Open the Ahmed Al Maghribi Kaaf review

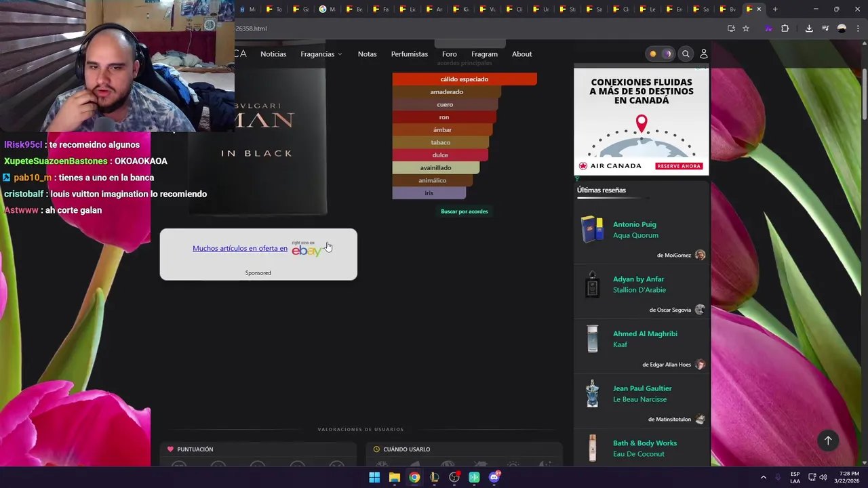pyautogui.click(x=645, y=339)
